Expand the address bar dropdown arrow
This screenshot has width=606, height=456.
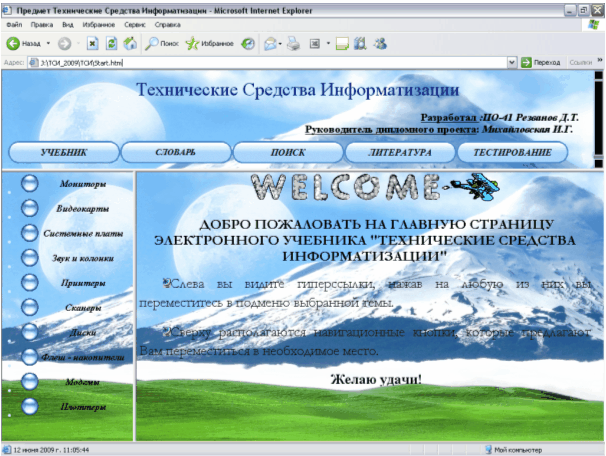coord(512,62)
